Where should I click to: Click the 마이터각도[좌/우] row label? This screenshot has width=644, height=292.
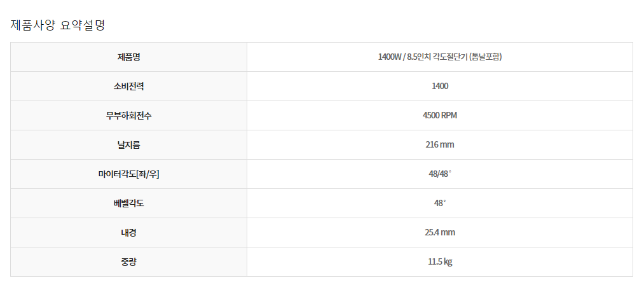point(128,174)
